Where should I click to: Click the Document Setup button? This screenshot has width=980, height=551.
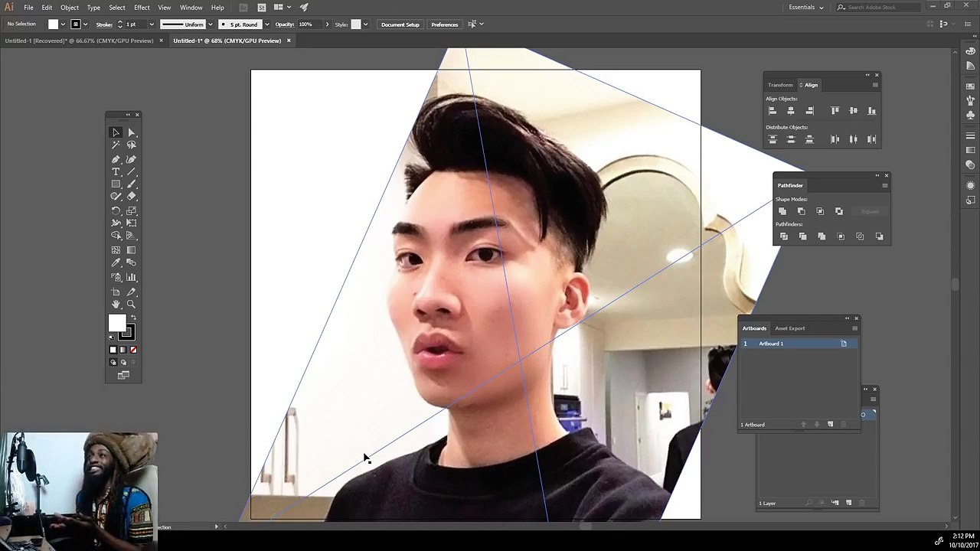coord(400,24)
